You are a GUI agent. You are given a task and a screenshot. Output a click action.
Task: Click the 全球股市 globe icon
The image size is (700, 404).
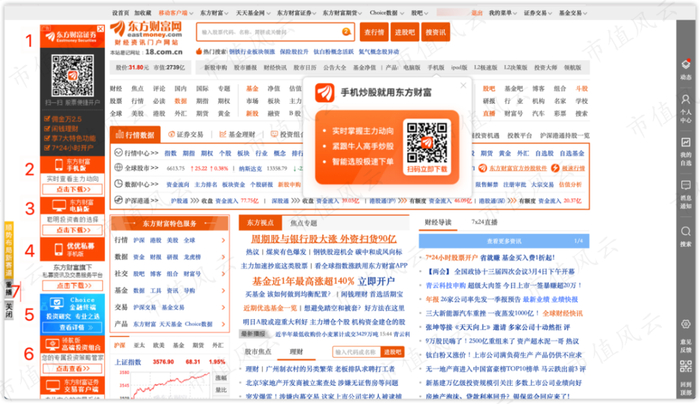pos(118,167)
